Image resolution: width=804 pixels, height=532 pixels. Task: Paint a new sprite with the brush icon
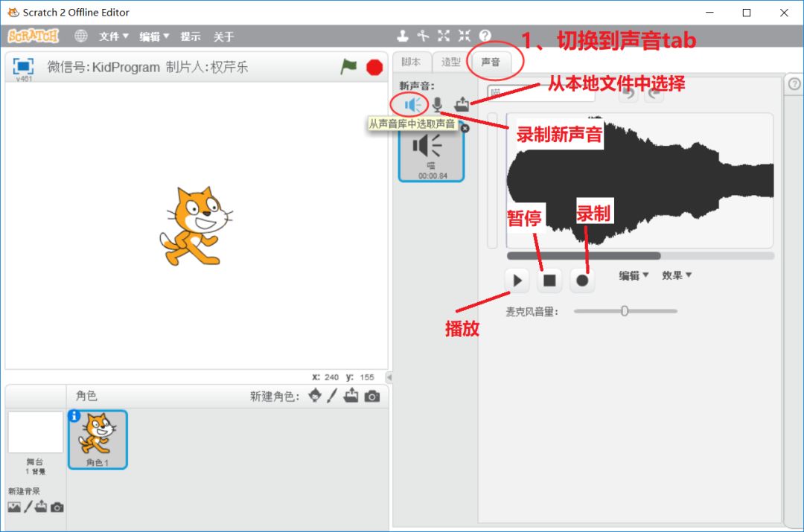[333, 396]
